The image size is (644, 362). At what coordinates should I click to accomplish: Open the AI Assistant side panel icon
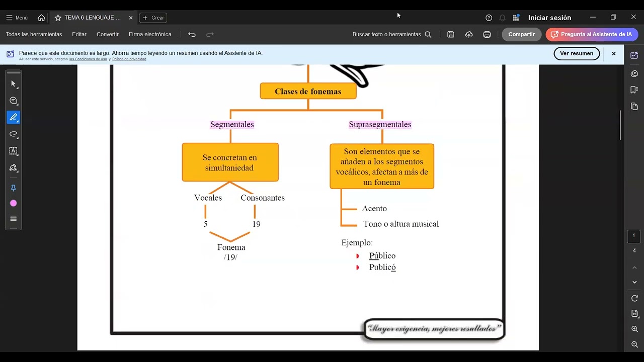click(634, 55)
